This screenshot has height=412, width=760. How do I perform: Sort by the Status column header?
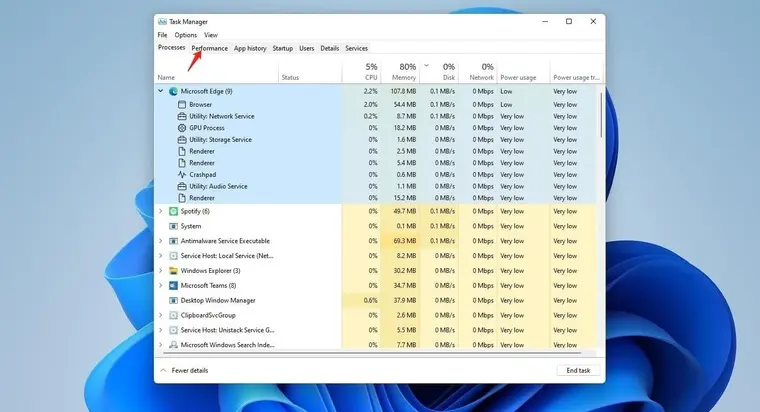310,72
